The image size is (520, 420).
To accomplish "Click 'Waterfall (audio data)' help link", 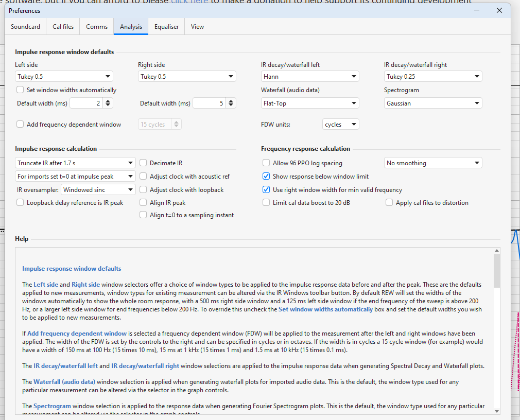I will coord(64,382).
